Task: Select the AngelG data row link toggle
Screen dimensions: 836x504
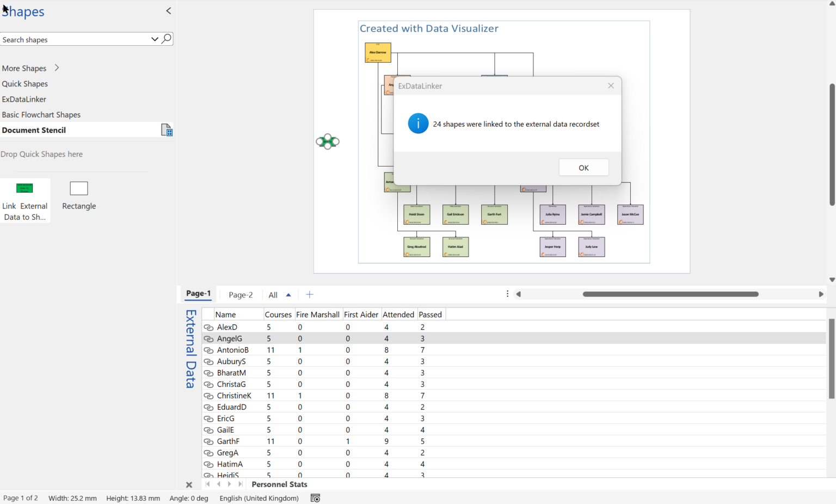Action: [208, 339]
